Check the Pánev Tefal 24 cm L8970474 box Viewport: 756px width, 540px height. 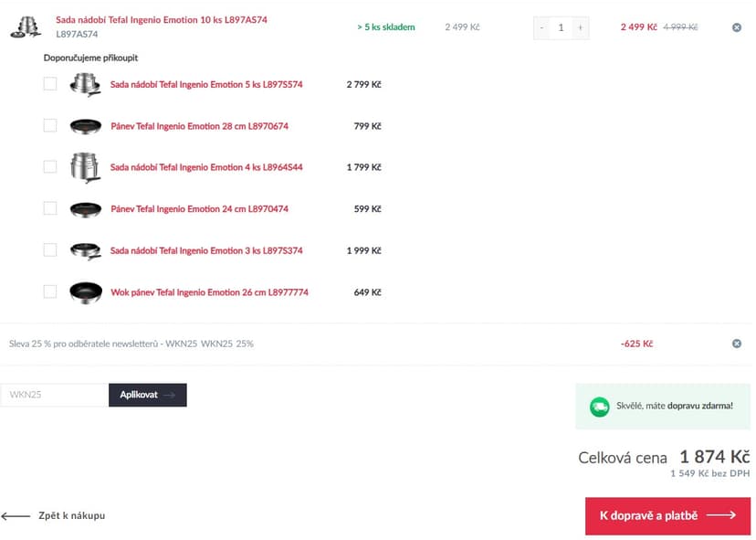[x=50, y=208]
